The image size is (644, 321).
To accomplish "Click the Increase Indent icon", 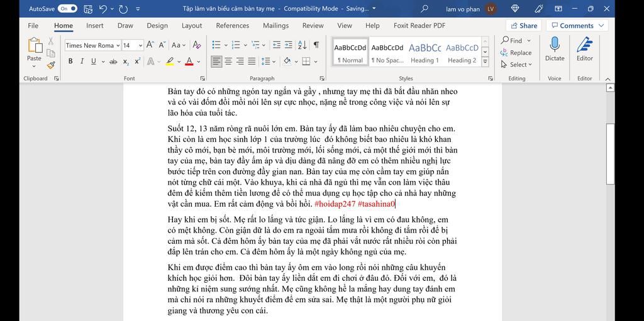I will coord(289,45).
